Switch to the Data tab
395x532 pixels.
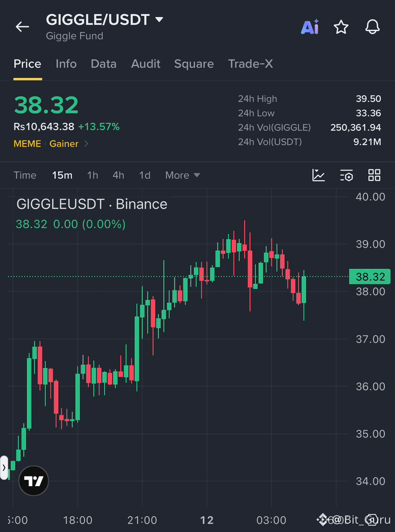[104, 64]
